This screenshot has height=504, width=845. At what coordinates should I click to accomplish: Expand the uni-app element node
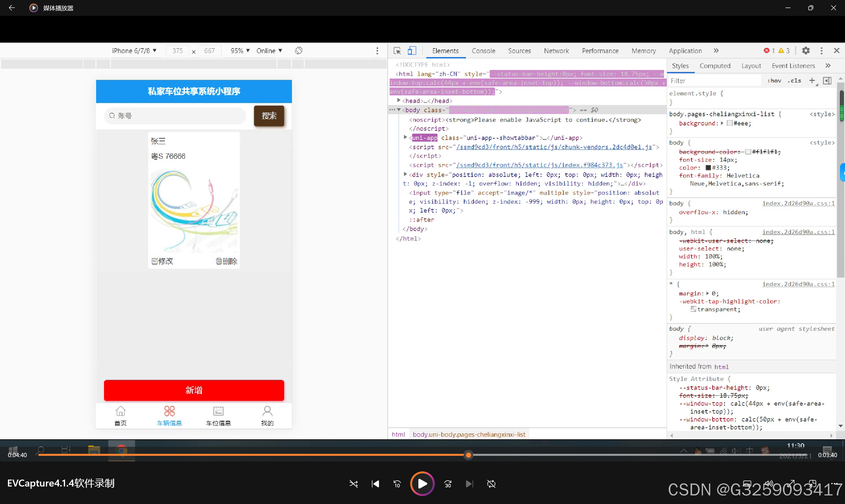(x=405, y=138)
